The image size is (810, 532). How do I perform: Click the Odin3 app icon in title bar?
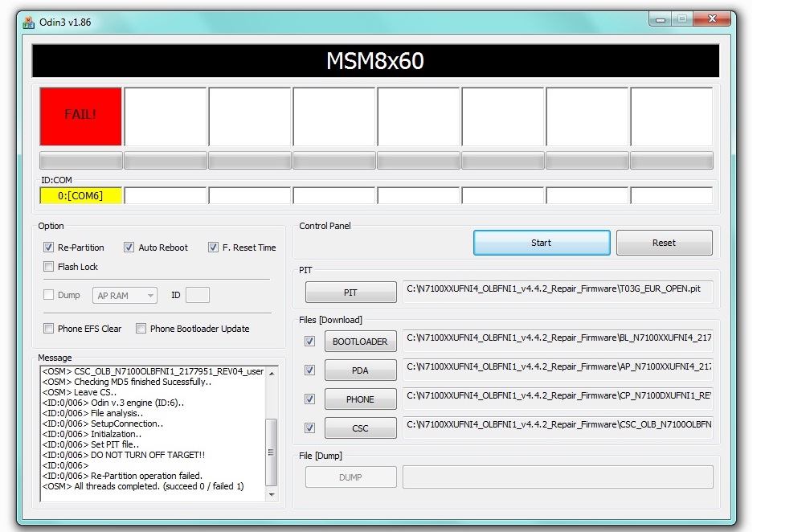click(x=28, y=23)
